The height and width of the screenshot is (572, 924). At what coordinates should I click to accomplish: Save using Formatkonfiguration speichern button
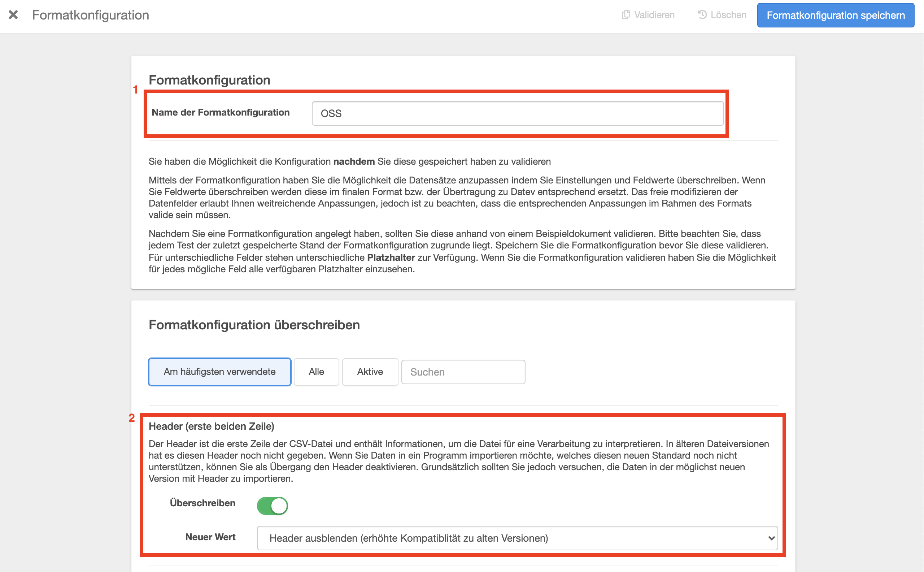click(836, 15)
